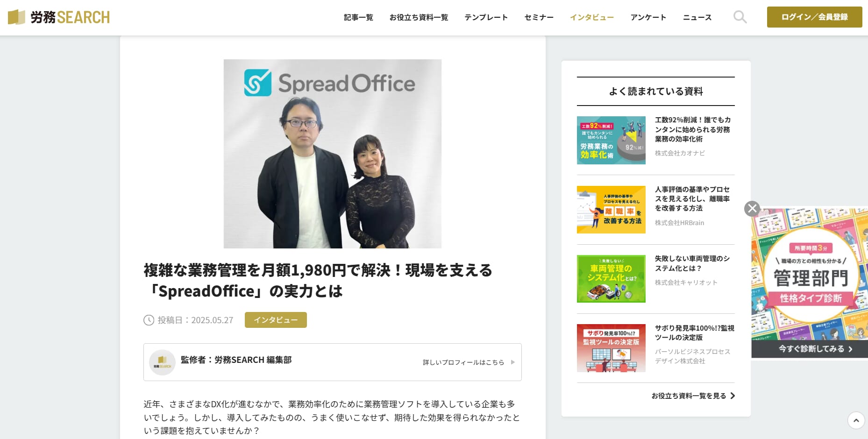The height and width of the screenshot is (439, 868).
Task: Open the アンケート navigation item
Action: point(648,17)
